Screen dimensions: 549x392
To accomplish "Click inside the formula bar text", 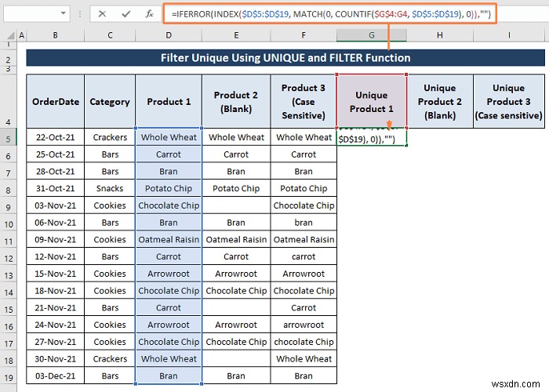I will click(329, 14).
